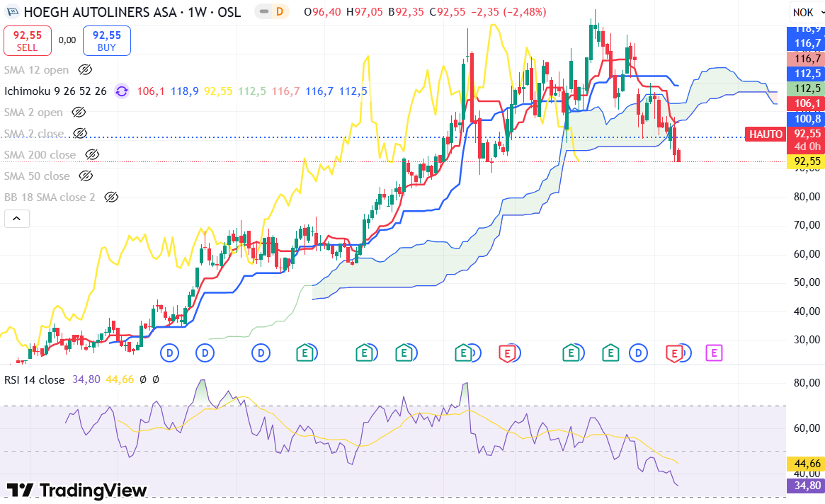Screen dimensions: 825x504
Task: Open the third blue D dividend marker
Action: tap(261, 353)
